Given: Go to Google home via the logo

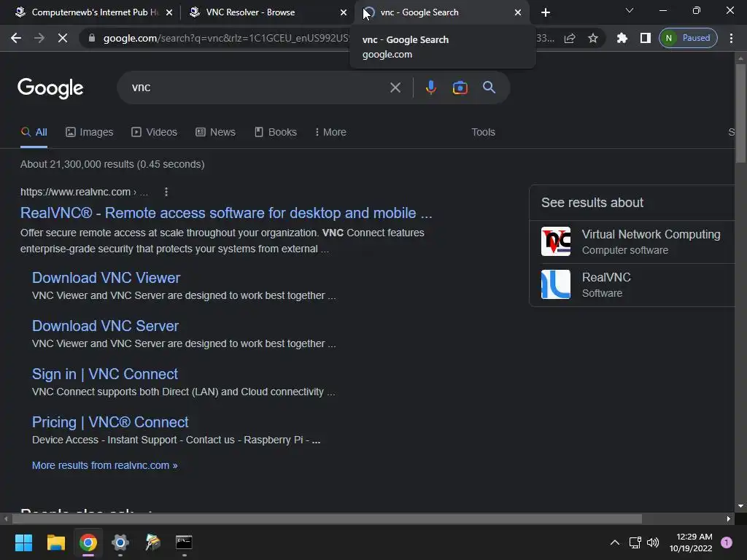Looking at the screenshot, I should click(50, 87).
